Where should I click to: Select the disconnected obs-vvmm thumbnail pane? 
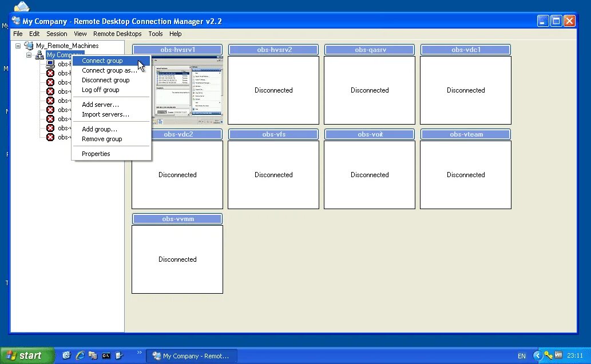pos(177,260)
